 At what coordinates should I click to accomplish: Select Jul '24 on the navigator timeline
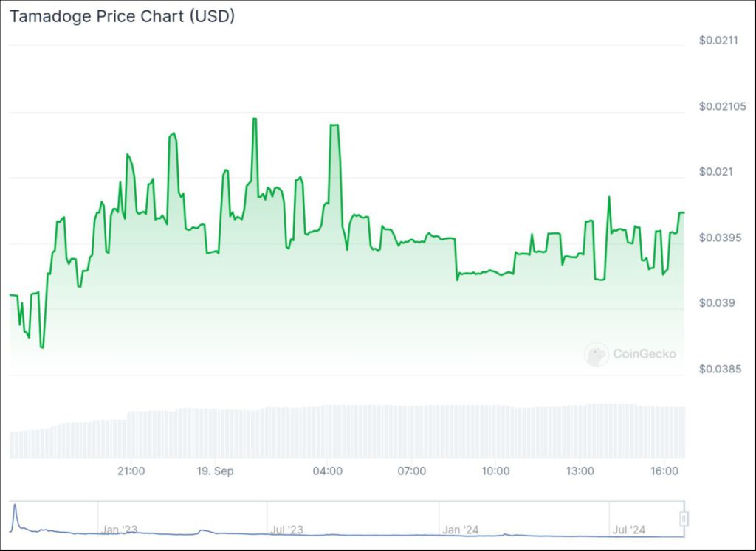629,529
